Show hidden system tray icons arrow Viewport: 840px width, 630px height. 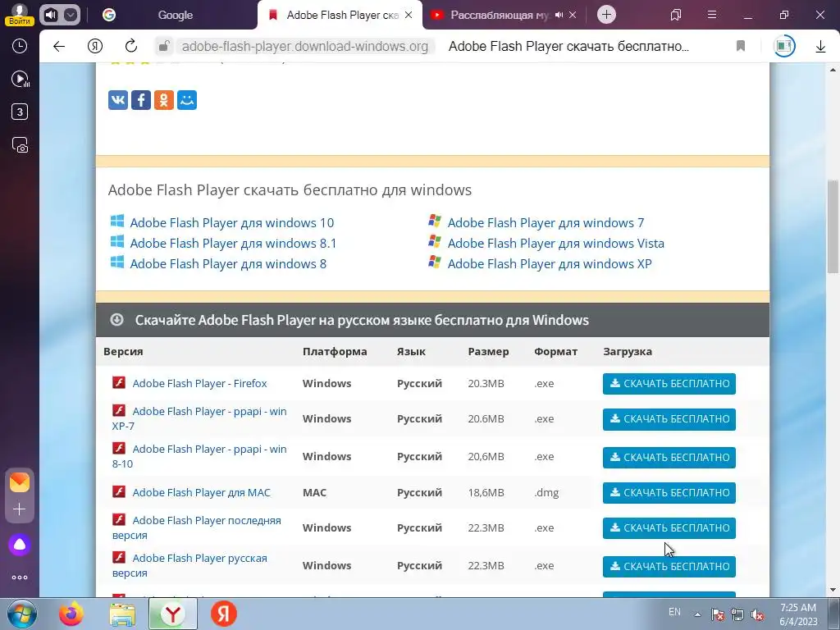pyautogui.click(x=697, y=614)
